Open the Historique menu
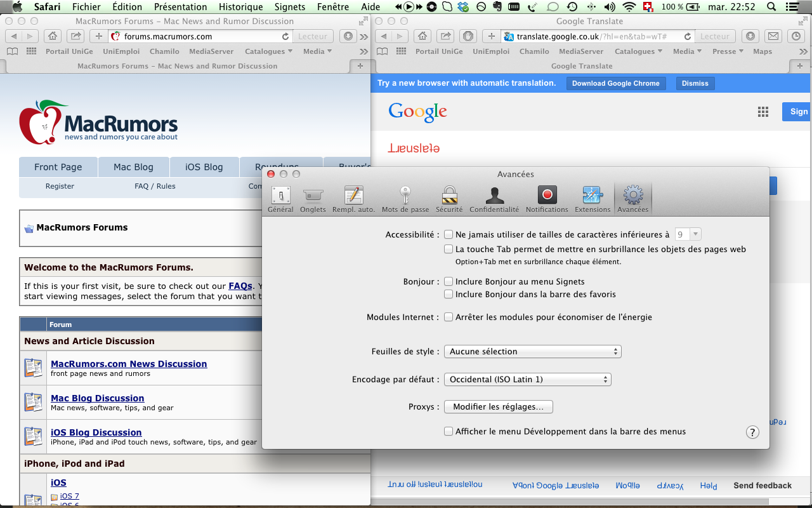 [240, 7]
